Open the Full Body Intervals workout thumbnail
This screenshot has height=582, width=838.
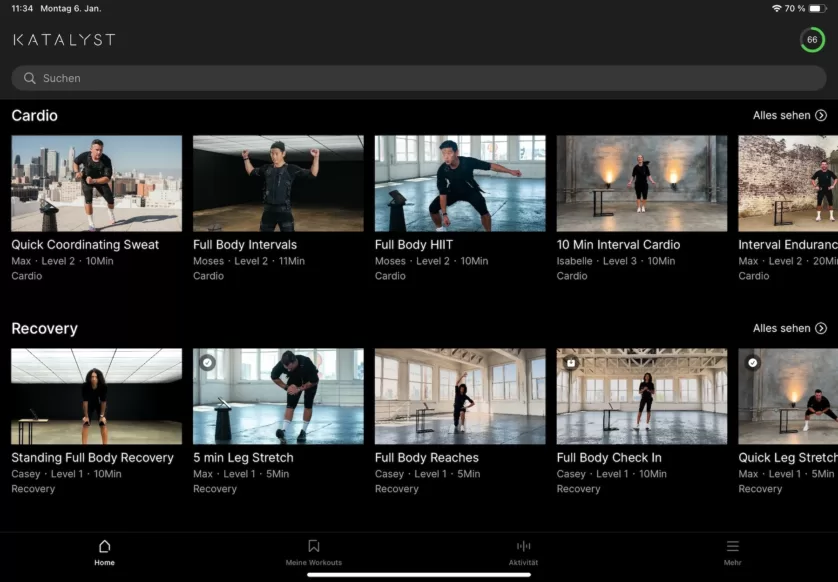(278, 183)
